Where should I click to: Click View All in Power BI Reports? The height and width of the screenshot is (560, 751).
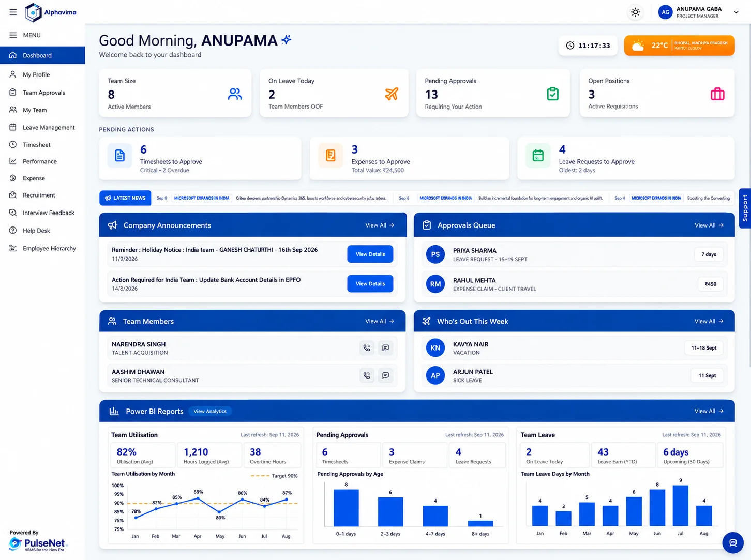[x=709, y=411]
